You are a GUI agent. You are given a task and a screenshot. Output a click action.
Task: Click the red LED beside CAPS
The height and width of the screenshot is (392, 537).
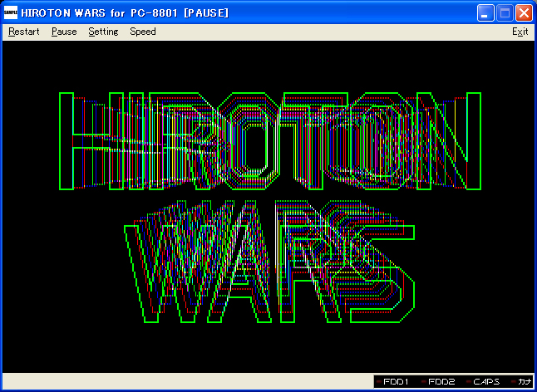467,382
